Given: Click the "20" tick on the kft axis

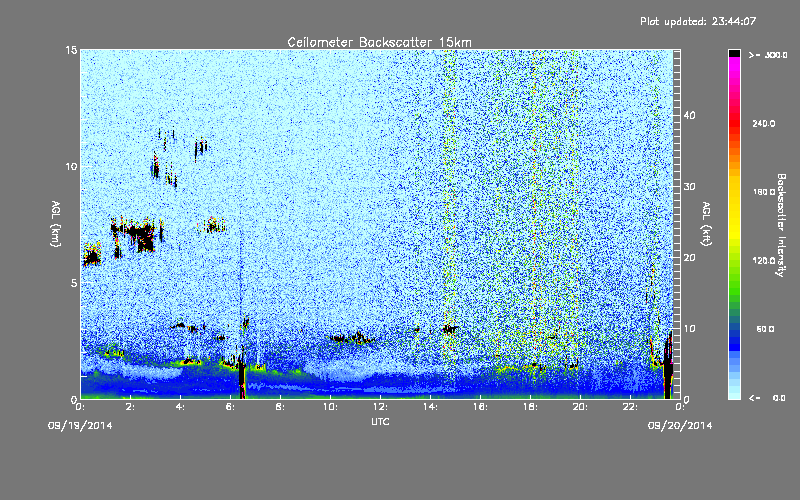Looking at the screenshot, I should pos(689,258).
